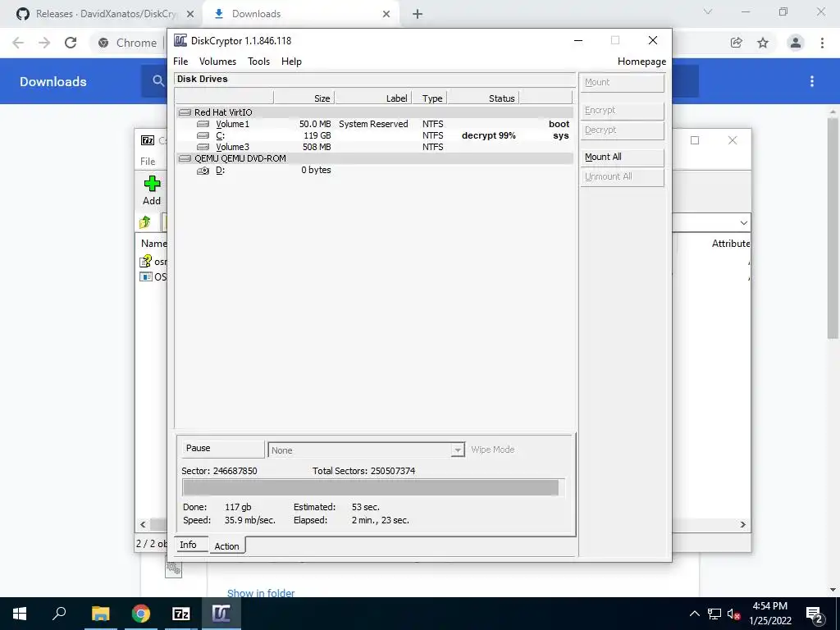Open the Chrome three-dot menu

[x=822, y=43]
